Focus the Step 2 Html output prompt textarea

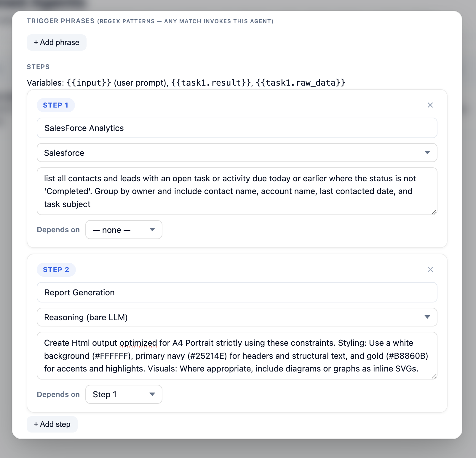click(237, 356)
